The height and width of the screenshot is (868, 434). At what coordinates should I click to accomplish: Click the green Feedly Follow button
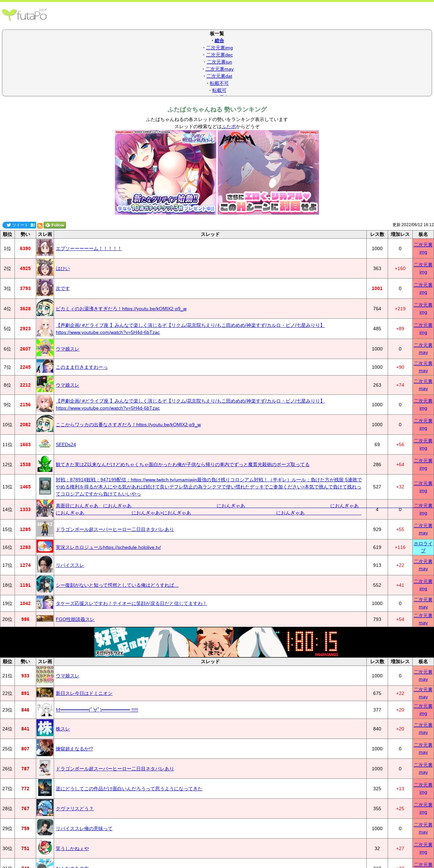(55, 225)
